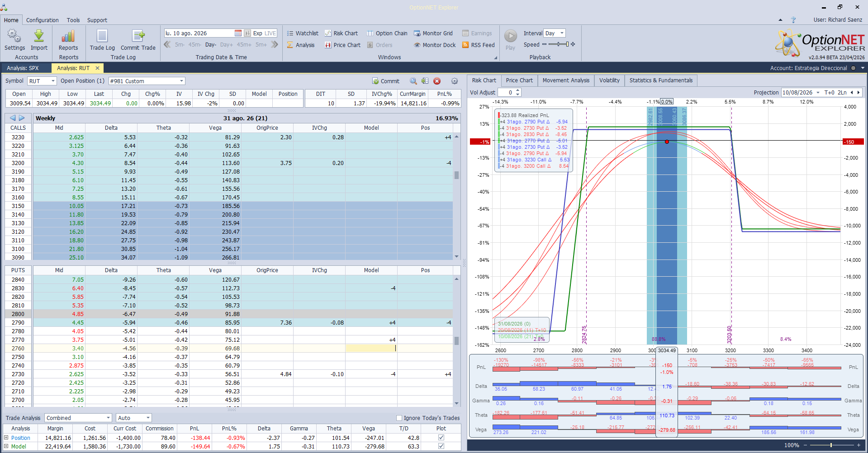Open the Home ribbon tab

[11, 20]
